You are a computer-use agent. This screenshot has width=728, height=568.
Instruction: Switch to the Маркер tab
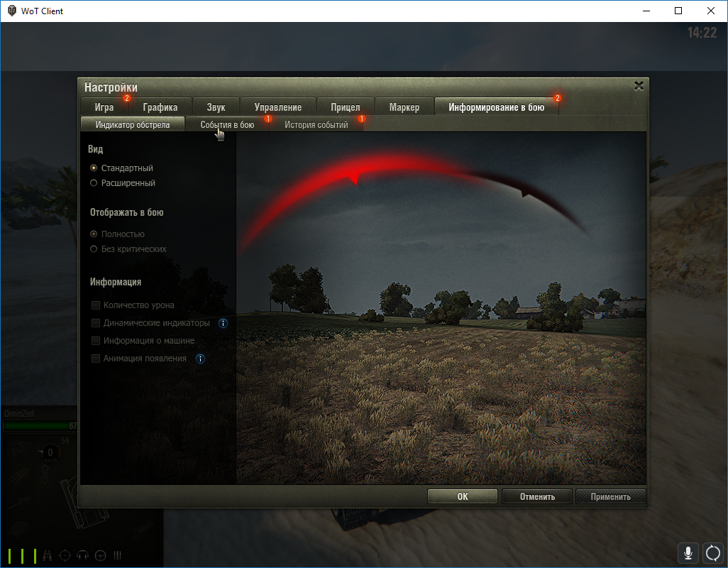(x=404, y=107)
